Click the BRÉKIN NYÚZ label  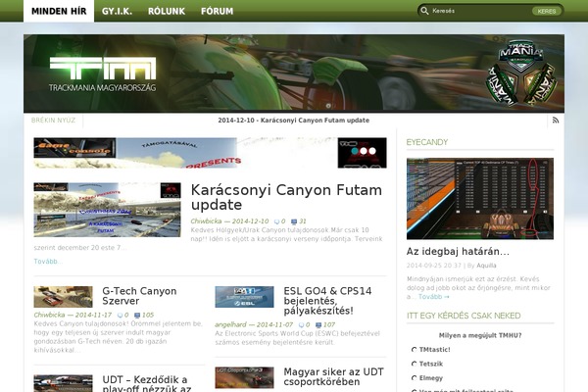[53, 121]
